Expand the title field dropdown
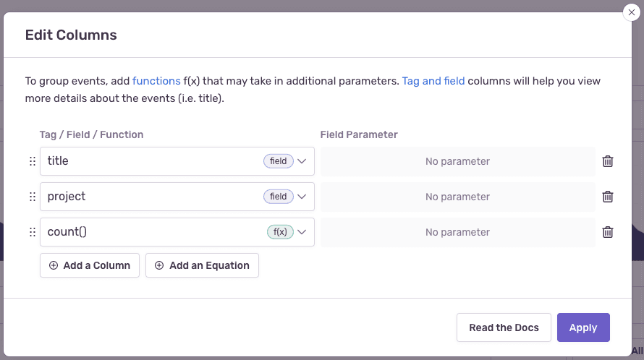This screenshot has height=360, width=644. click(302, 161)
